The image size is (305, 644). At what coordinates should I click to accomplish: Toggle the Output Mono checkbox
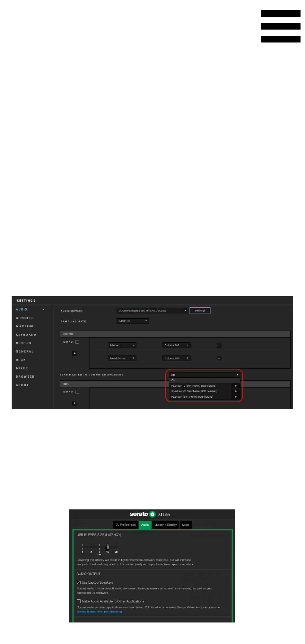77,342
